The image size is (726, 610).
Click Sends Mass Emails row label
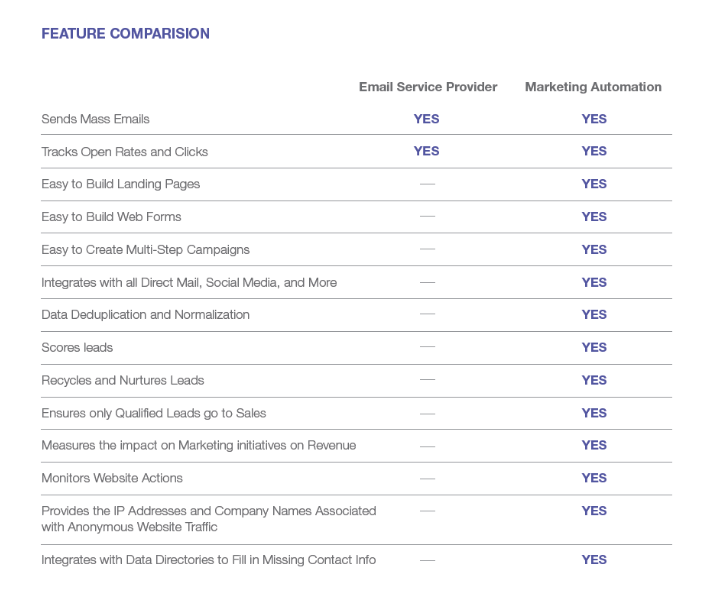pos(95,119)
